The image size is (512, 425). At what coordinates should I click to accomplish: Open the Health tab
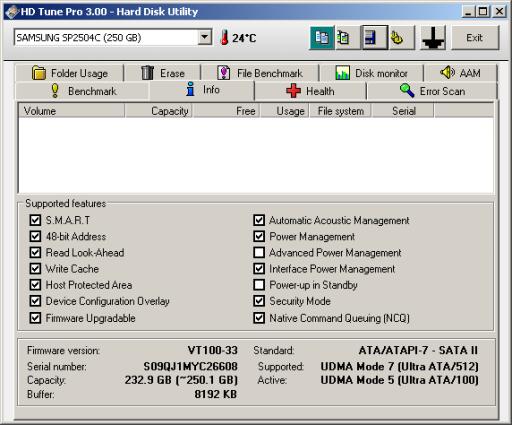pos(310,91)
